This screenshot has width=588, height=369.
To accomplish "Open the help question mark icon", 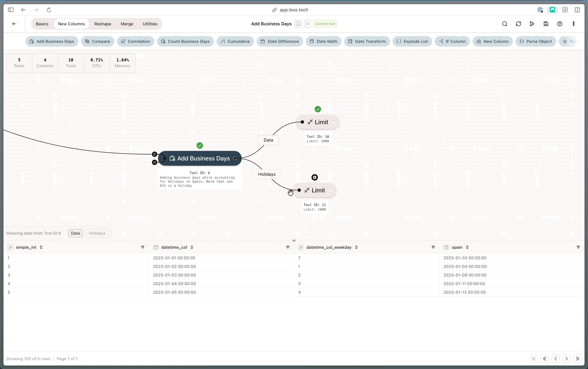I will 559,24.
